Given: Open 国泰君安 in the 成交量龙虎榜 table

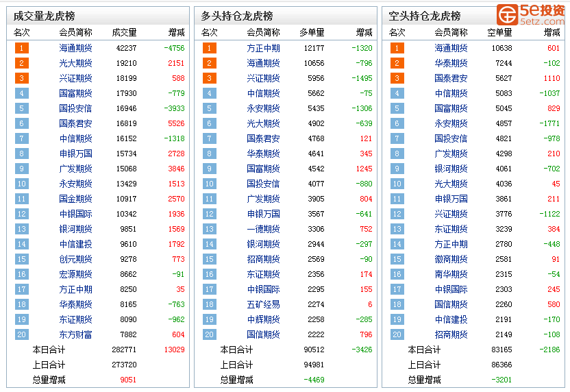Looking at the screenshot, I should click(x=75, y=123).
